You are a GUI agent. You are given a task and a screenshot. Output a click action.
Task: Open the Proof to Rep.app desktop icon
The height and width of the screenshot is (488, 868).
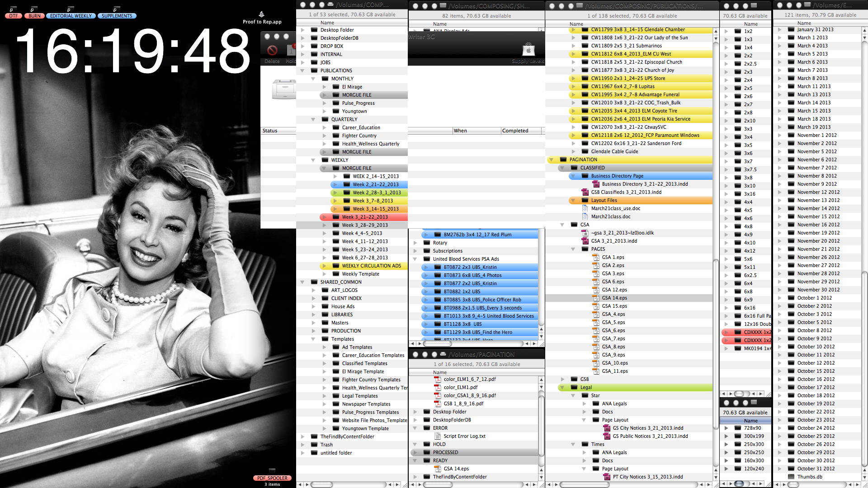[261, 14]
